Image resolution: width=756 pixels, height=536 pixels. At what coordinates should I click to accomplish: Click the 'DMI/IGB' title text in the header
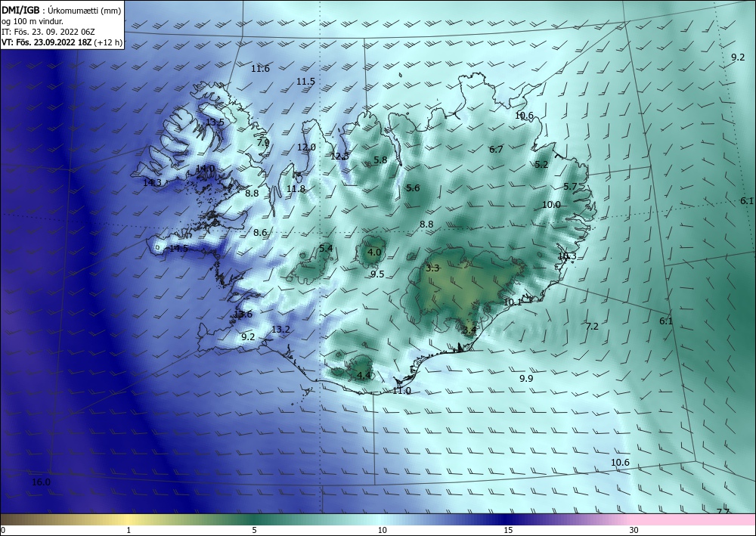pos(20,10)
